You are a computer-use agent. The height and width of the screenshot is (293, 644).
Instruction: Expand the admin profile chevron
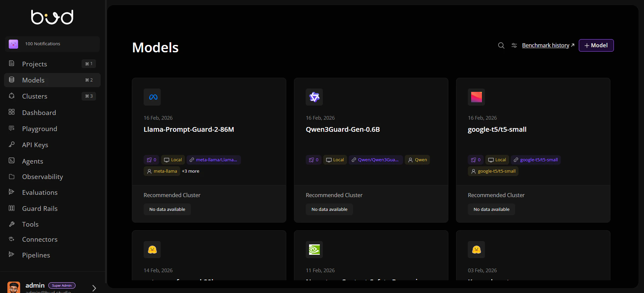[94, 288]
